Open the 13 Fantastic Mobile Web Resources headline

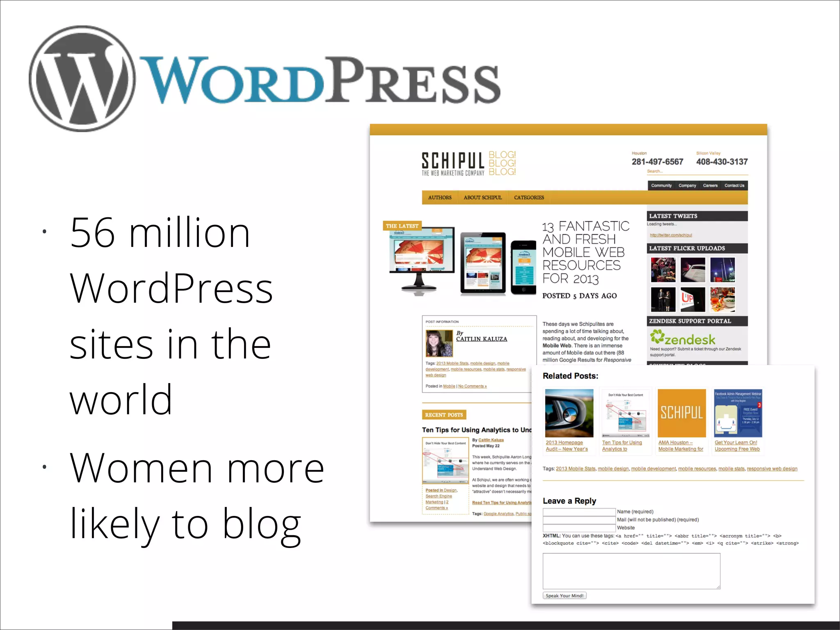pyautogui.click(x=585, y=252)
